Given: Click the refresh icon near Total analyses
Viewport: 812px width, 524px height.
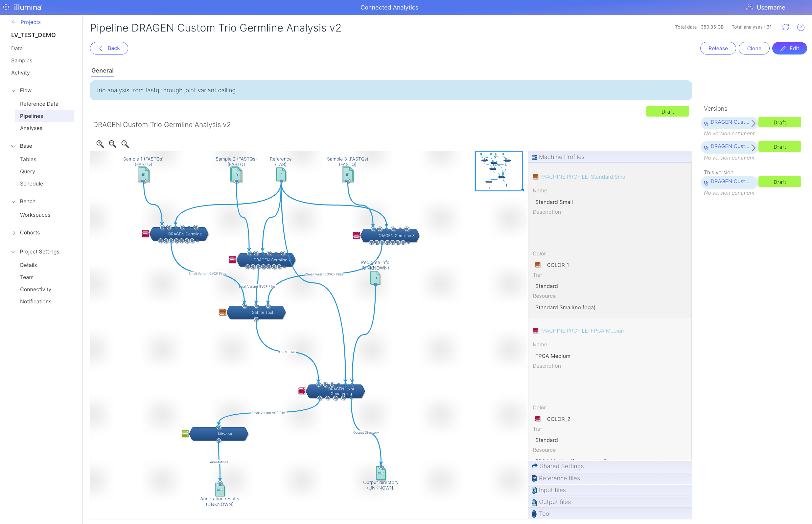Looking at the screenshot, I should pos(785,27).
